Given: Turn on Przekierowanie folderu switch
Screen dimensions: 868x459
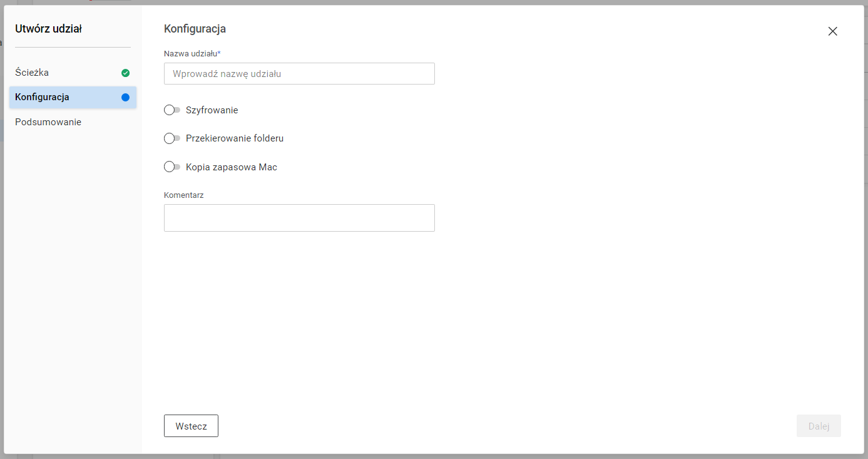Looking at the screenshot, I should (x=171, y=138).
